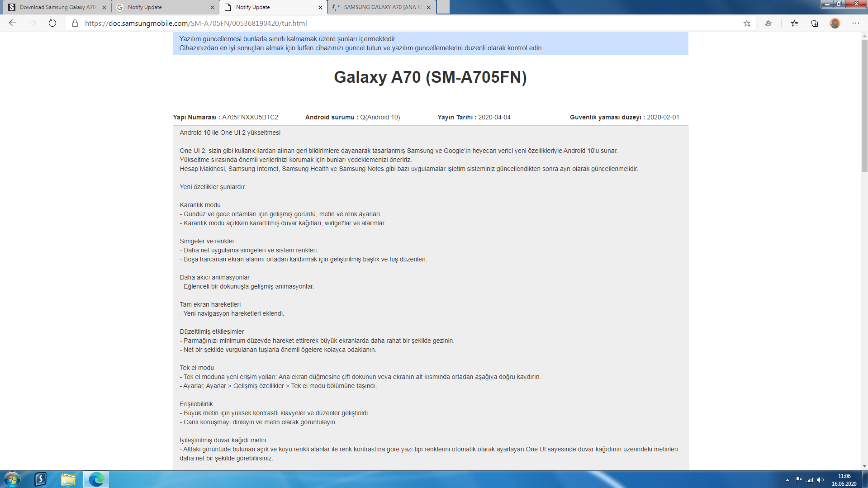
Task: Click the 'Karanlık modu' section title
Action: point(200,205)
